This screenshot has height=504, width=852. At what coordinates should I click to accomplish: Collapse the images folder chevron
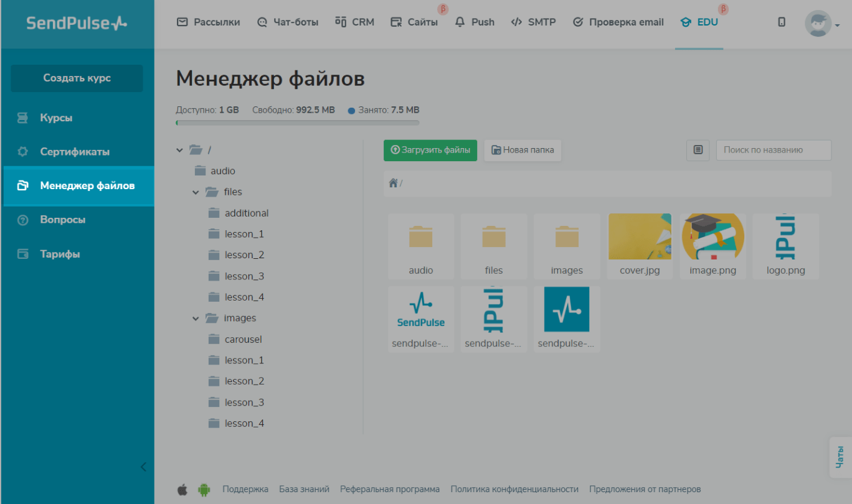[x=196, y=319]
